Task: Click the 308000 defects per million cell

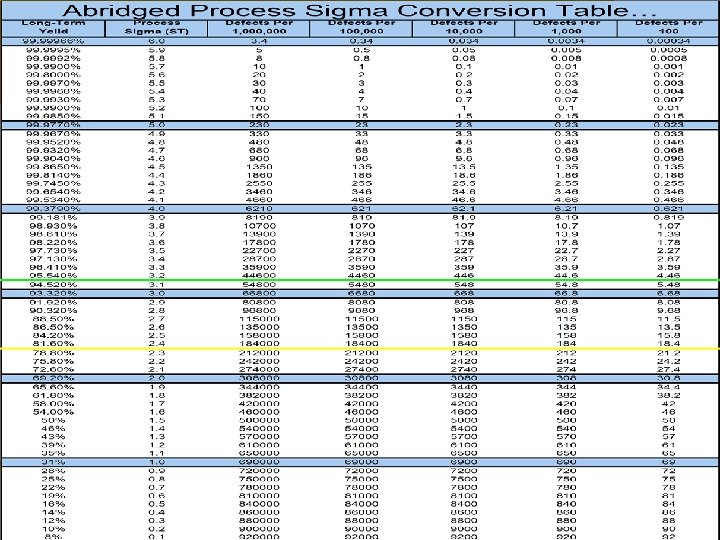Action: pyautogui.click(x=259, y=378)
